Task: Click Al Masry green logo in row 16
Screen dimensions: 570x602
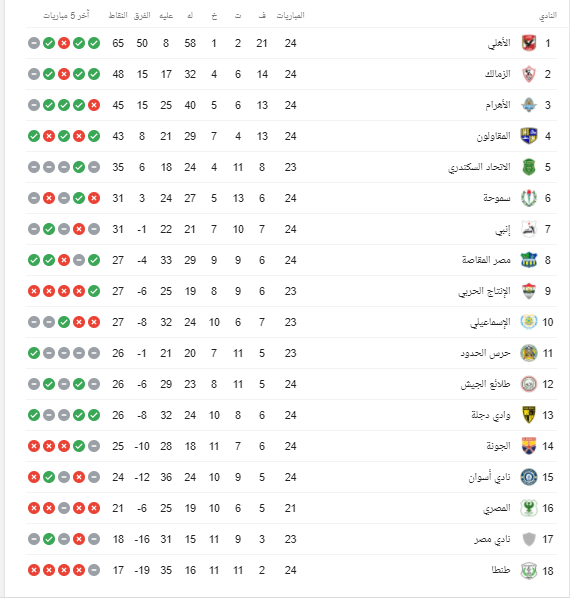Action: (x=529, y=508)
